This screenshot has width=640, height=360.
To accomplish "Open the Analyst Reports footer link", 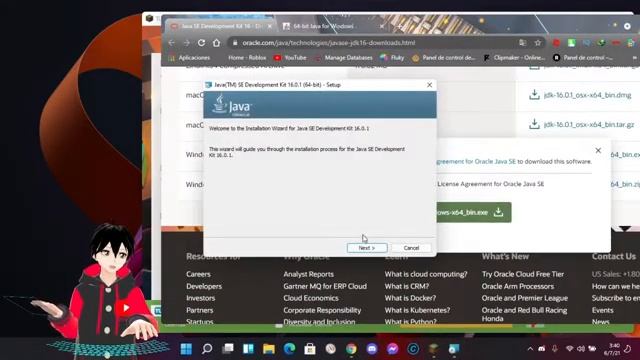I will pos(309,274).
